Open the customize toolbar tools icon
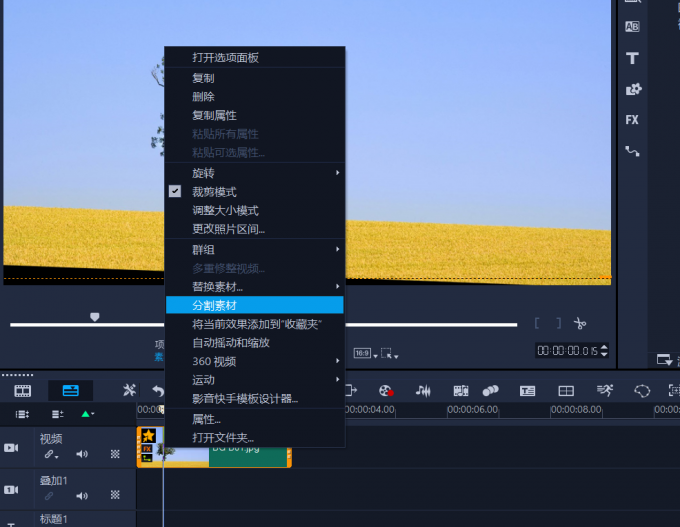Viewport: 680px width, 527px height. (129, 390)
